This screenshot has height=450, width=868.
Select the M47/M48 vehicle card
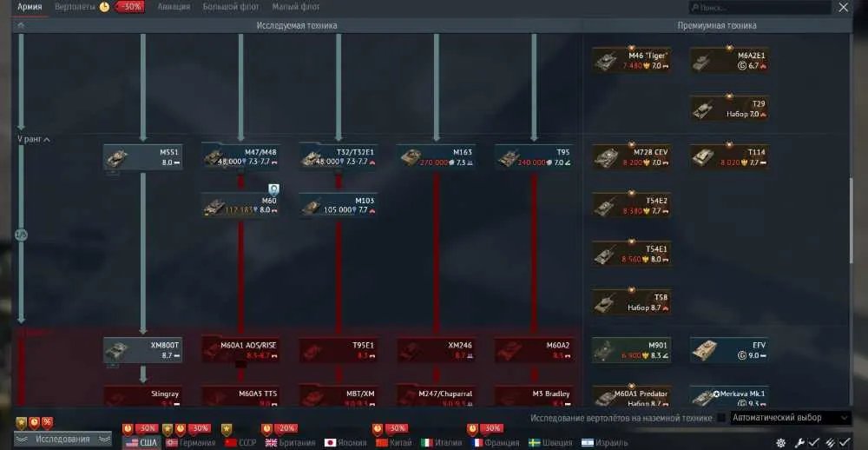pyautogui.click(x=240, y=157)
